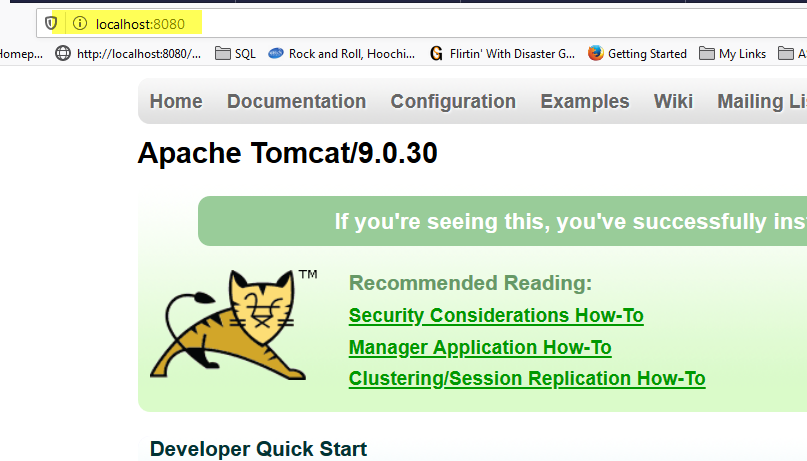Open the Getting Started bookmark
Viewport: 807px width, 461px height.
tap(637, 54)
